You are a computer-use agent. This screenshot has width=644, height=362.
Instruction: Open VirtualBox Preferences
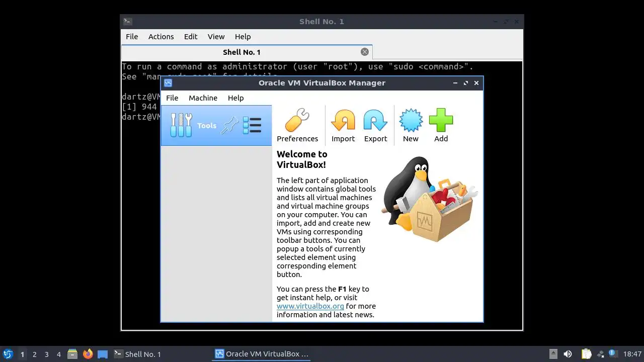pos(297,126)
